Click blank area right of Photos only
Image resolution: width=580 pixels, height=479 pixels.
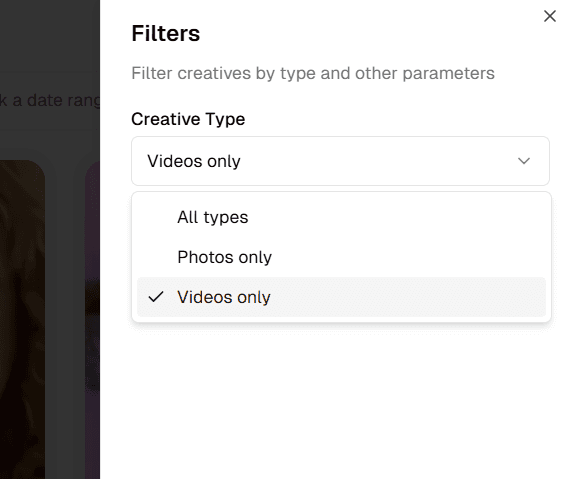point(407,257)
